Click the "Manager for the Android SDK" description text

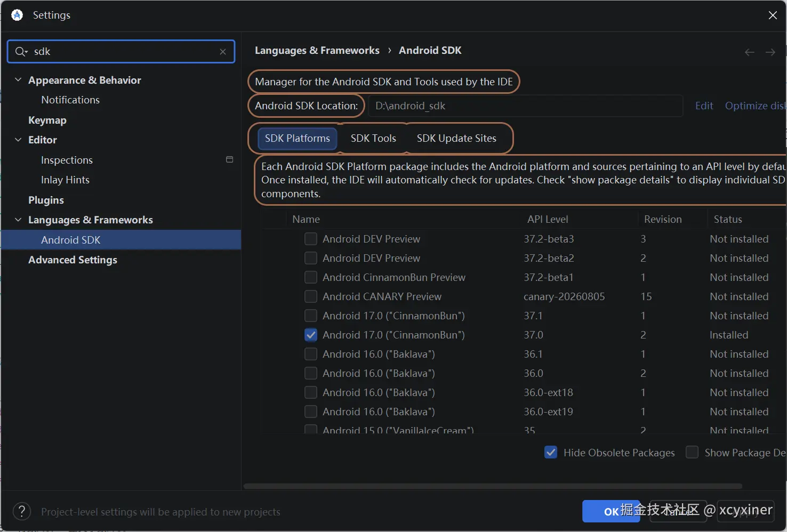coord(384,82)
